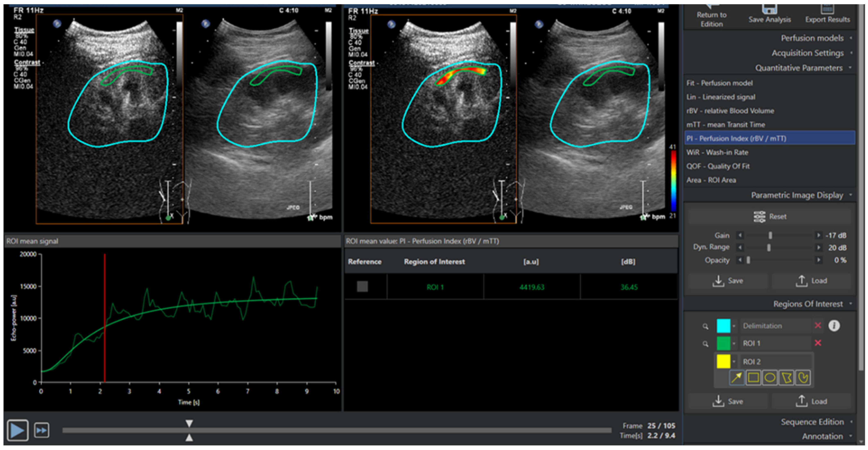The width and height of the screenshot is (868, 450).
Task: Click the Dyn. Range slider handle
Action: coord(769,248)
